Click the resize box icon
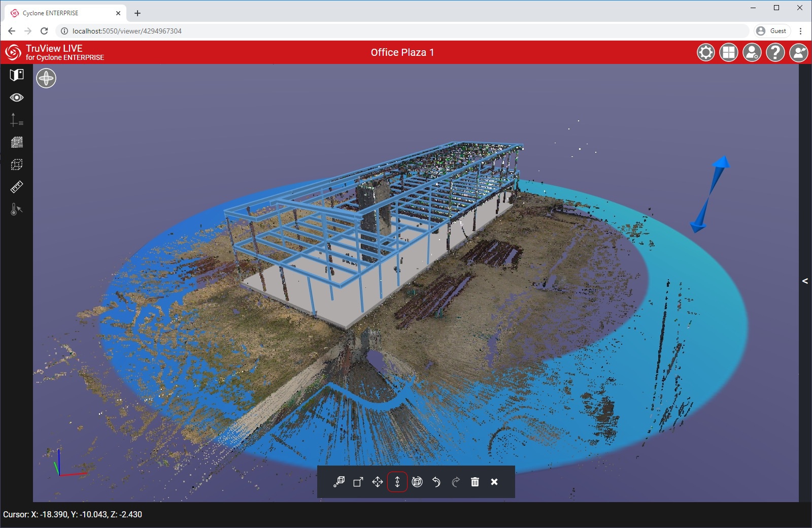The width and height of the screenshot is (812, 528). coord(358,482)
